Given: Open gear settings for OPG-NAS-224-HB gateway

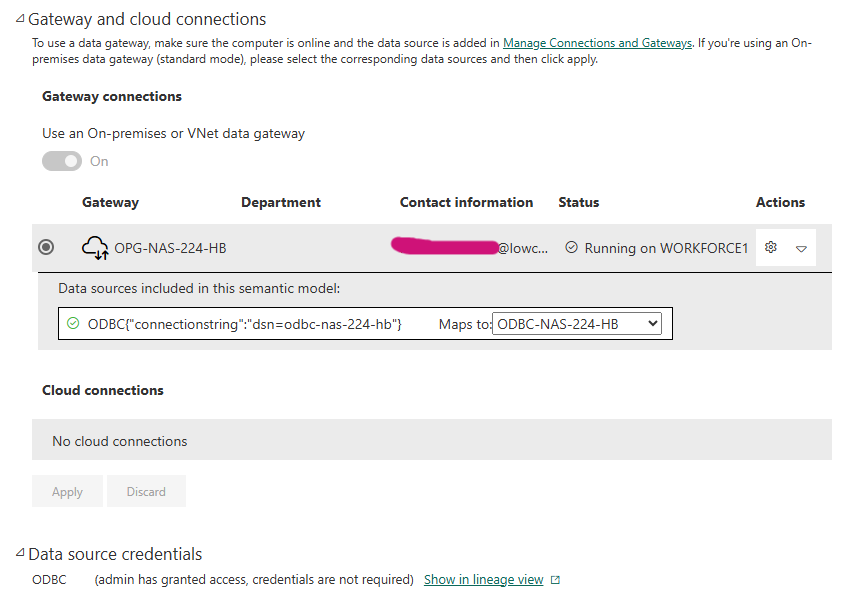Looking at the screenshot, I should (770, 248).
